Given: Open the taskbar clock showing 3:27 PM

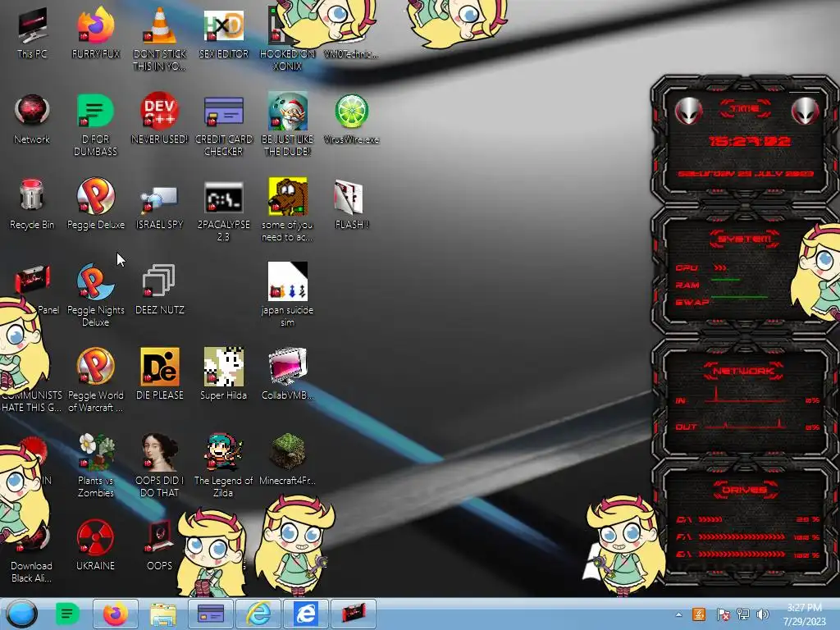Looking at the screenshot, I should [x=804, y=614].
